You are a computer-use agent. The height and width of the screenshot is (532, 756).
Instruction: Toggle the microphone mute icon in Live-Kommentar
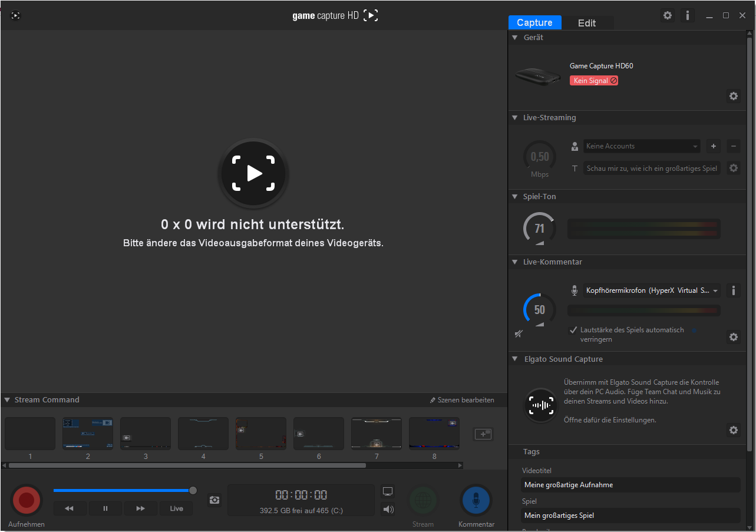519,334
